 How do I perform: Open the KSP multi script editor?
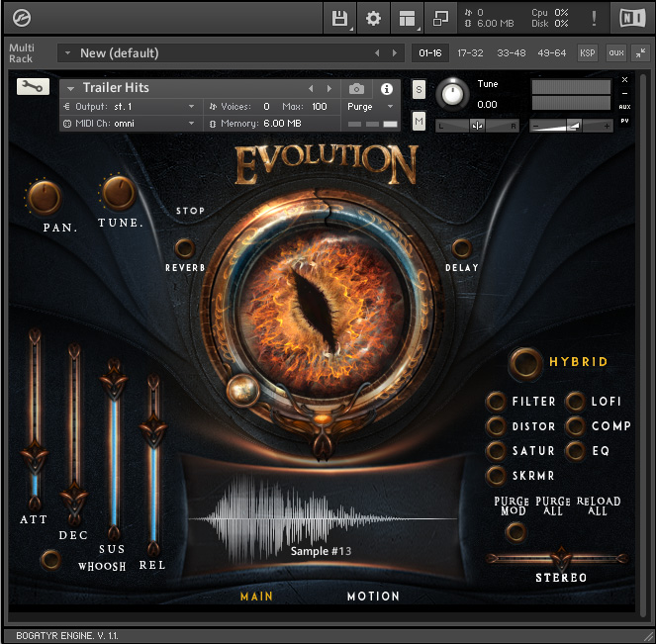pyautogui.click(x=588, y=52)
